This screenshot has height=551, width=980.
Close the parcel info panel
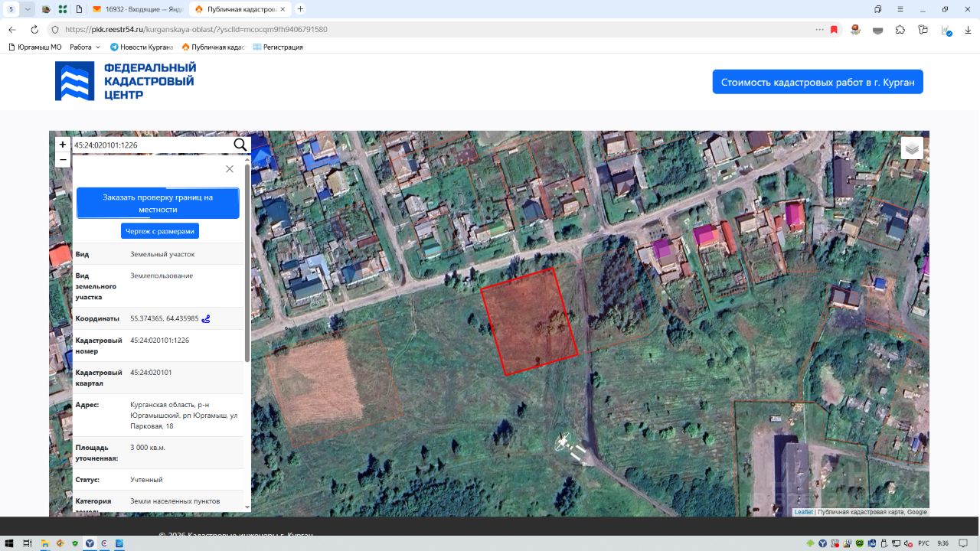230,168
